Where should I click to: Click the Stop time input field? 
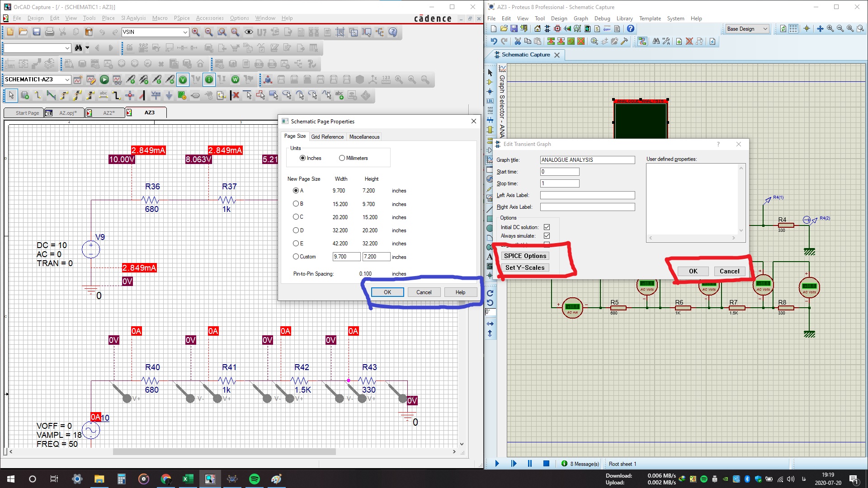click(560, 183)
